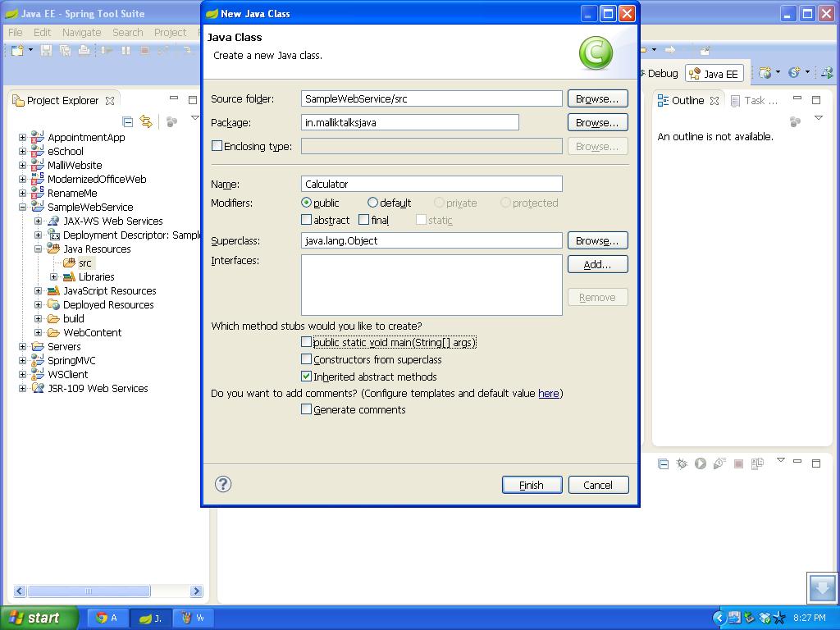Screen dimensions: 840x630
Task: Click the profile clock icon in bottom panel
Action: 719,463
